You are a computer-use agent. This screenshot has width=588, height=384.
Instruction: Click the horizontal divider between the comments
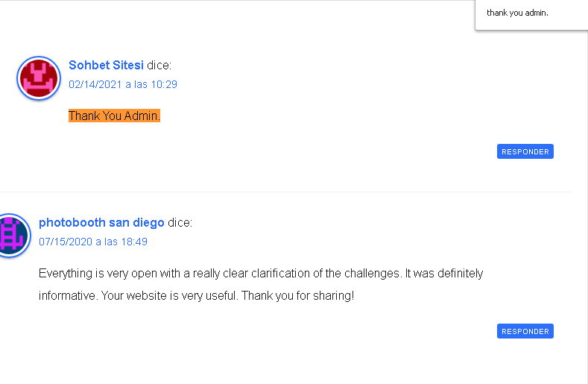pos(285,192)
